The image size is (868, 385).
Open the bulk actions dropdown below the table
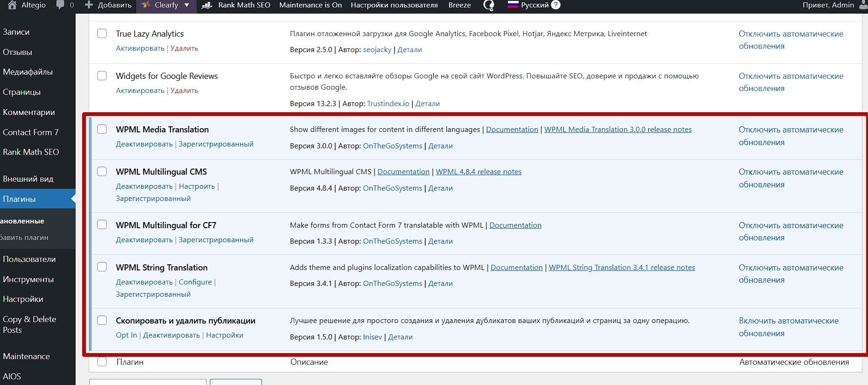[x=147, y=382]
